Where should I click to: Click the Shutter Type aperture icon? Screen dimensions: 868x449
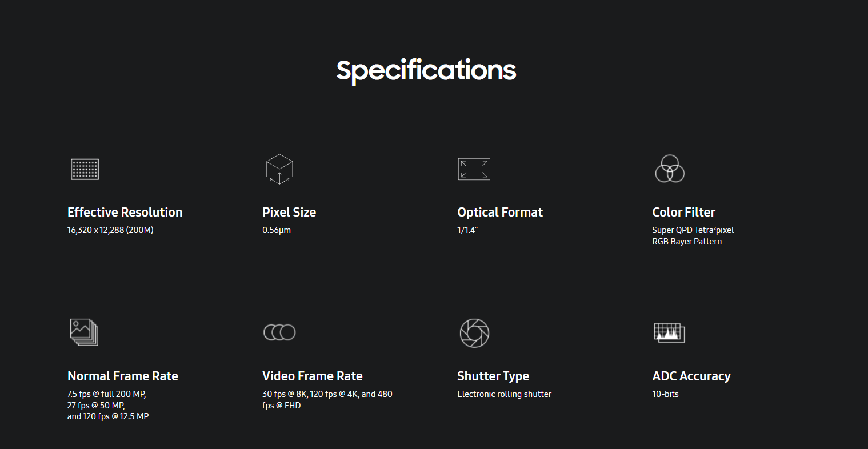pyautogui.click(x=474, y=333)
